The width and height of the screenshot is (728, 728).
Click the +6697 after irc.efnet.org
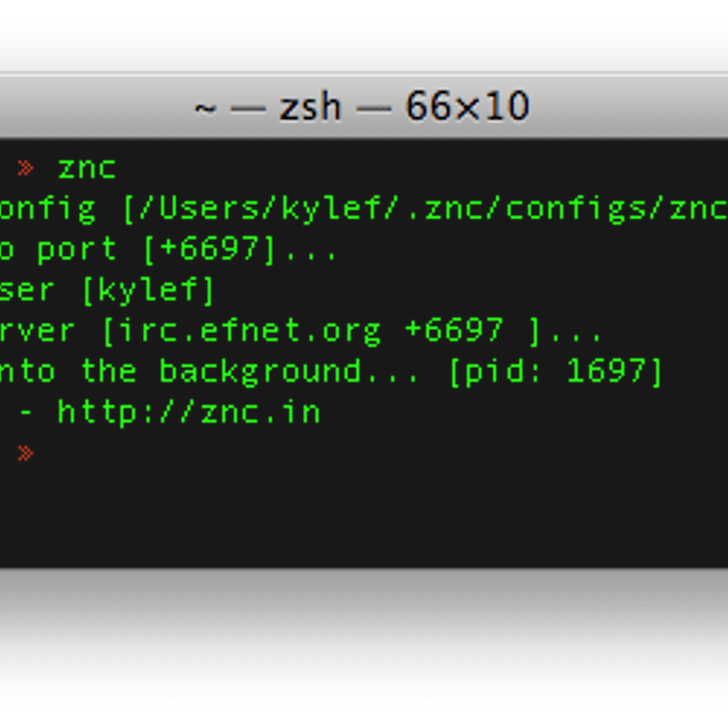[453, 330]
